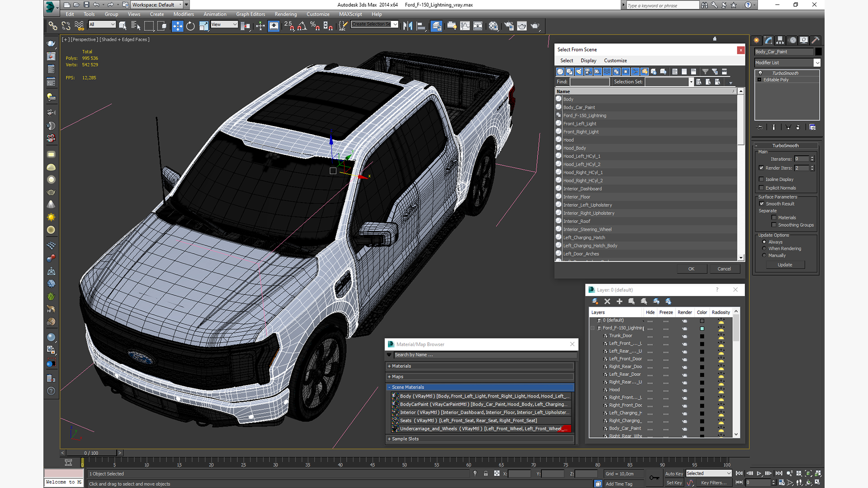Toggle Percent Snap in main toolbar
The width and height of the screenshot is (868, 488).
coord(315,26)
